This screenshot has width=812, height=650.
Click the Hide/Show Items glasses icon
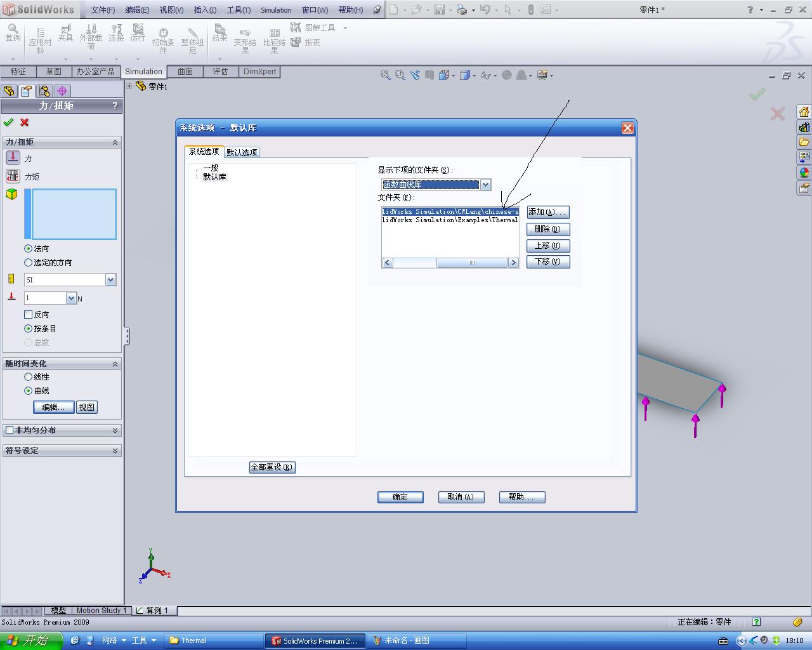486,75
